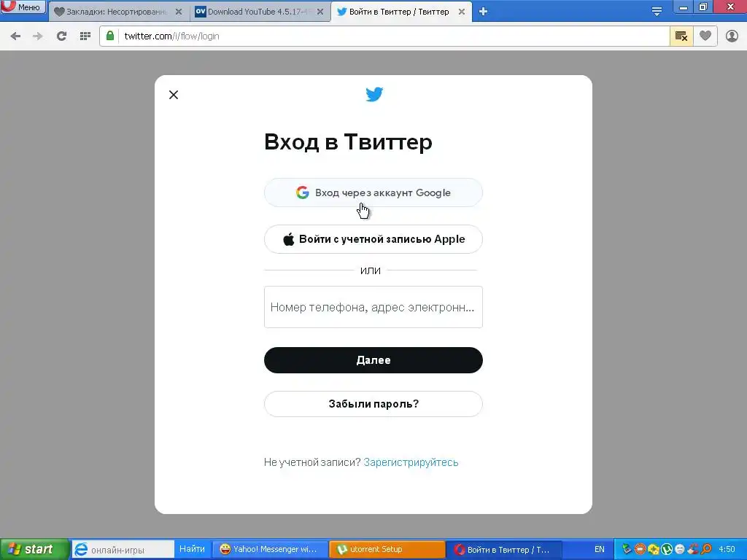747x560 pixels.
Task: Open the tab menu list icon
Action: 657,12
